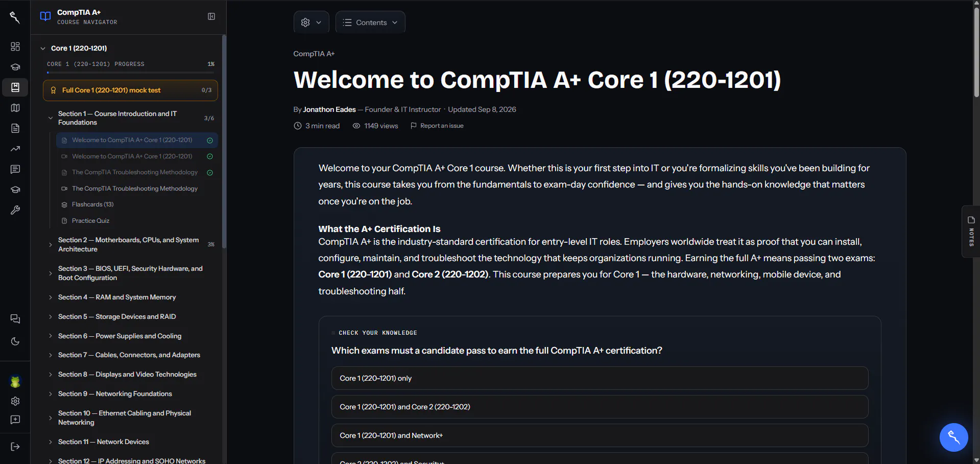The height and width of the screenshot is (464, 980).
Task: Click the Core 1 (220-1201) progress bar
Action: click(x=131, y=73)
